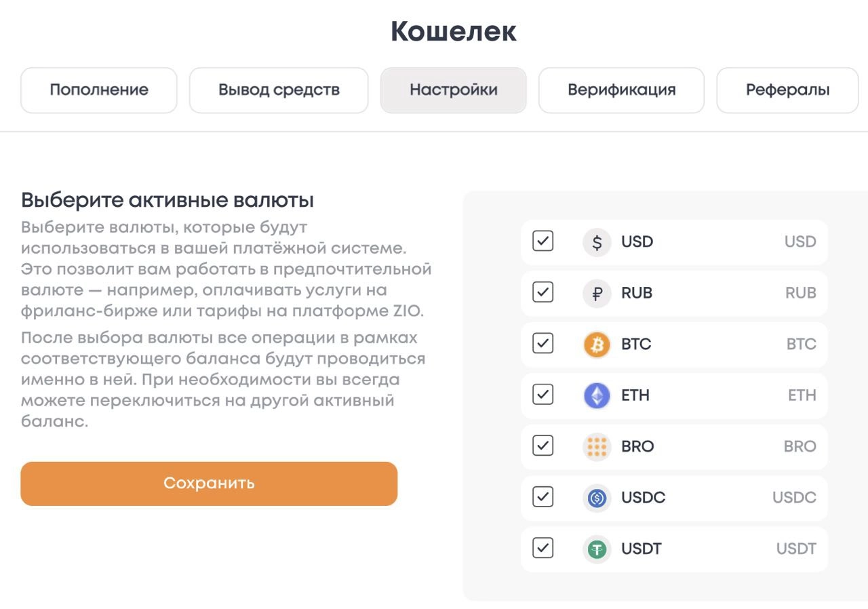The width and height of the screenshot is (868, 609).
Task: Switch to Вывод средств tab
Action: tap(279, 90)
